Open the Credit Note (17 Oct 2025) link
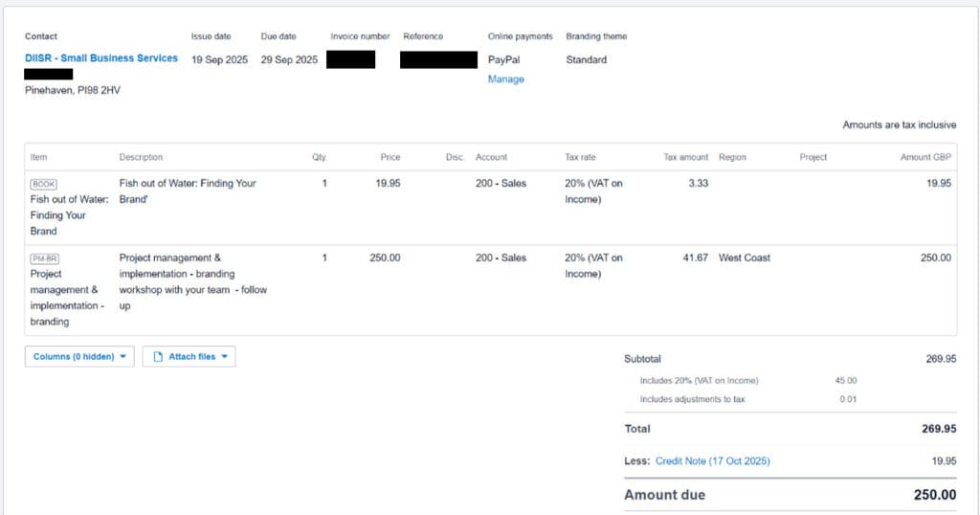This screenshot has width=980, height=515. coord(712,461)
